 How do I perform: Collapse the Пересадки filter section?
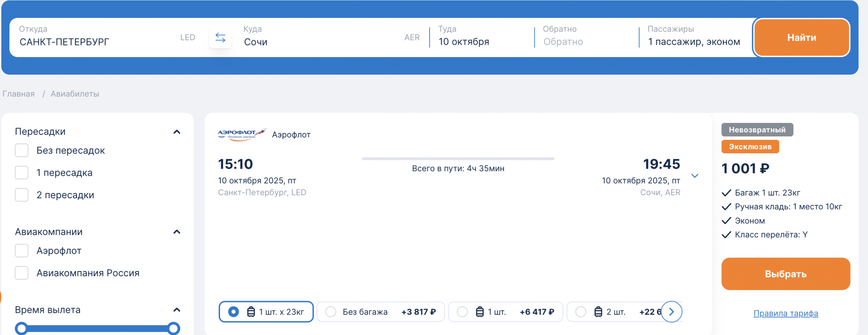point(177,132)
